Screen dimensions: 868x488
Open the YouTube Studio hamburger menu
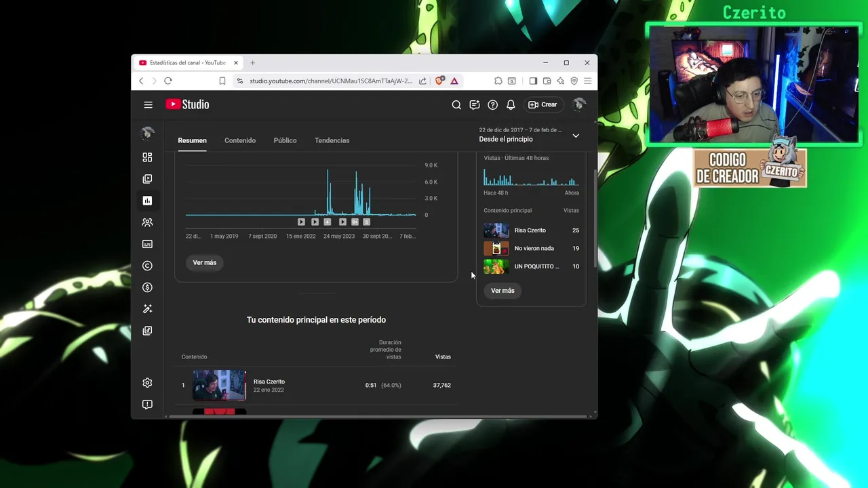click(148, 104)
